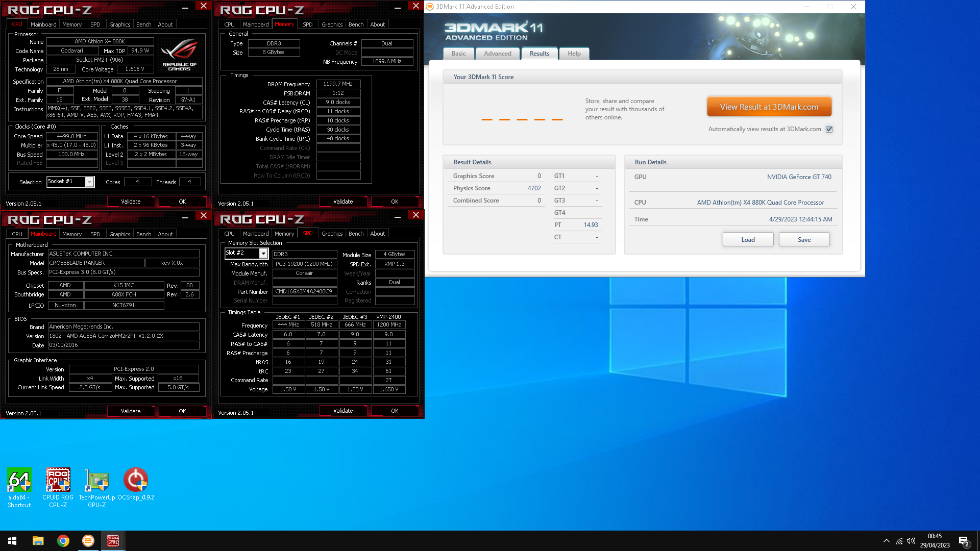Open OCSnap_0.9.2 desktop icon
The width and height of the screenshot is (980, 551).
click(136, 485)
